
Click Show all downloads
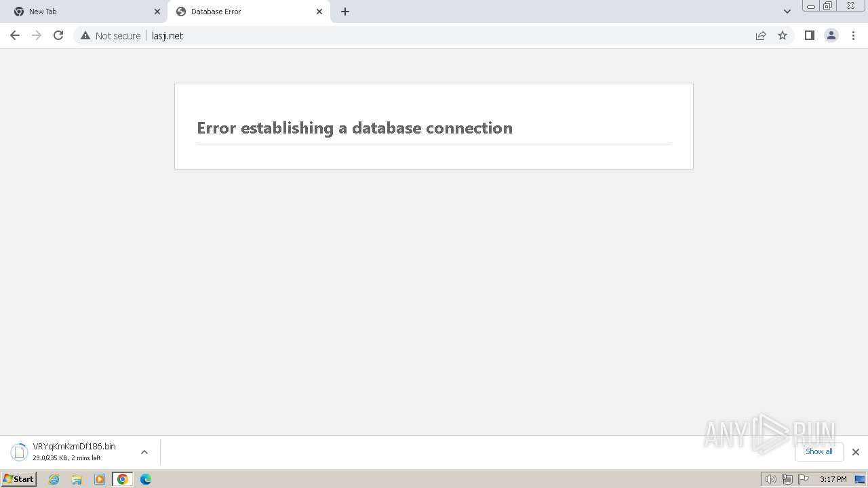[819, 451]
